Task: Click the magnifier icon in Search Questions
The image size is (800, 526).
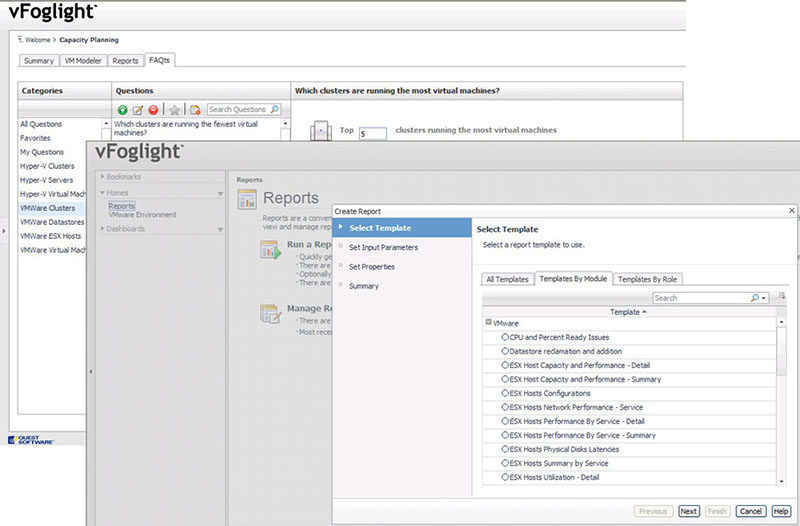Action: pyautogui.click(x=274, y=109)
